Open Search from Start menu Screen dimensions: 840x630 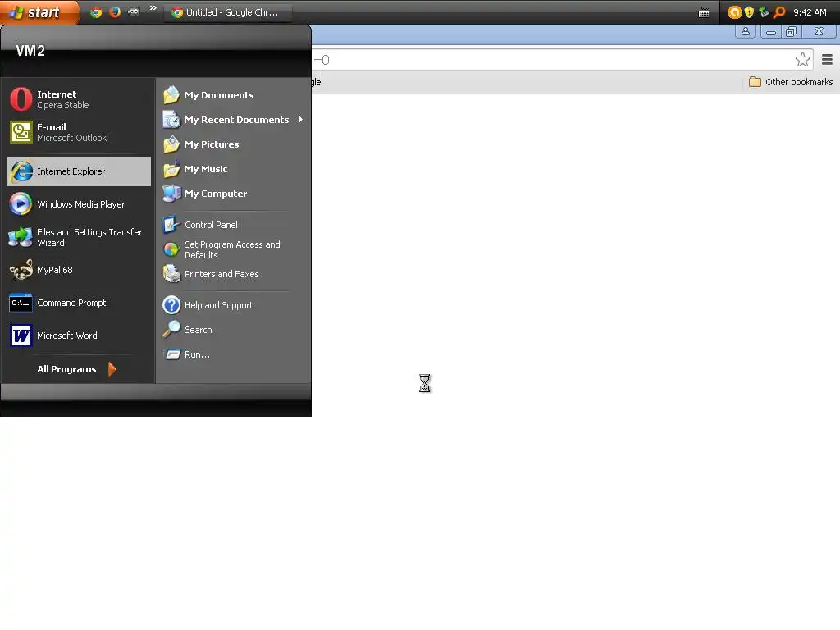[x=234, y=330]
